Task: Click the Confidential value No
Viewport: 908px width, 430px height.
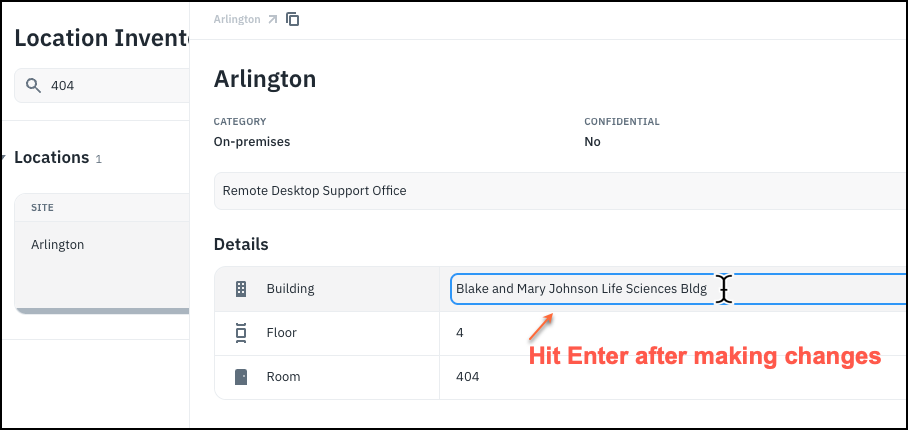Action: click(x=592, y=142)
